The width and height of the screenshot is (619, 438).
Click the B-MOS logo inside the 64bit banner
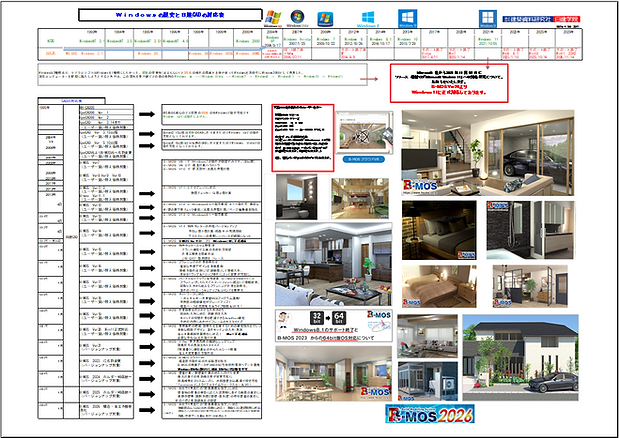pos(379,315)
